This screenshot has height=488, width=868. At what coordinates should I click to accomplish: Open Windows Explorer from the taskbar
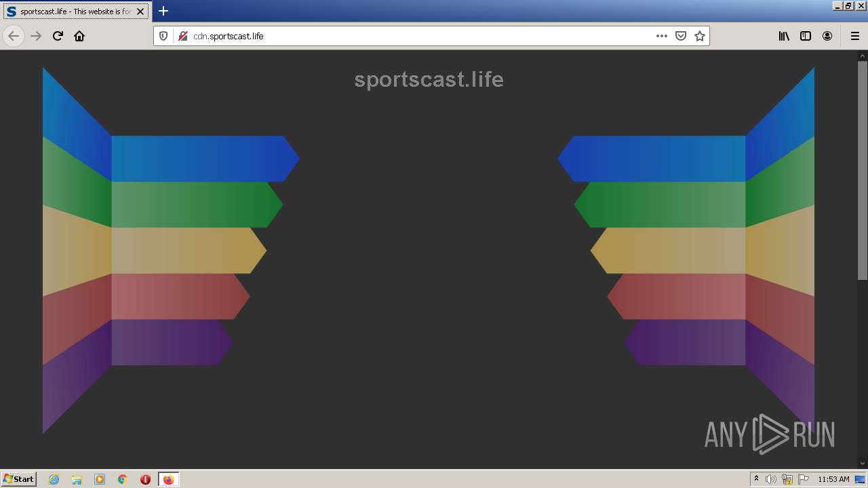click(x=77, y=479)
